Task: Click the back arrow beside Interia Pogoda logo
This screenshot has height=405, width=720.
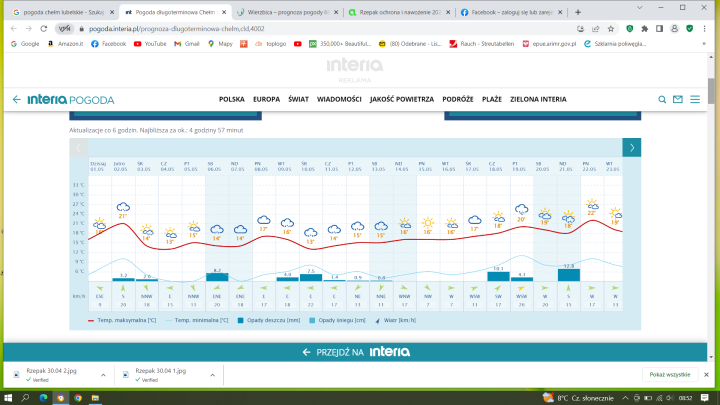Action: click(17, 100)
